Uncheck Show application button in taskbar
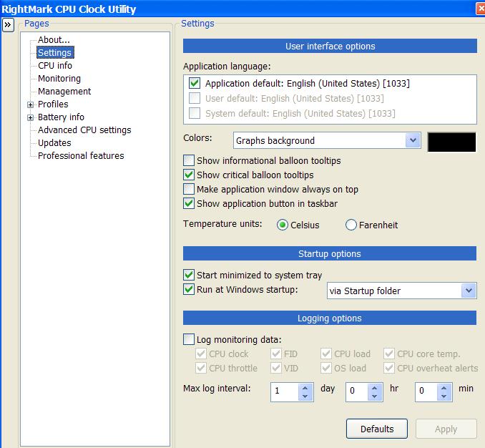 [189, 203]
